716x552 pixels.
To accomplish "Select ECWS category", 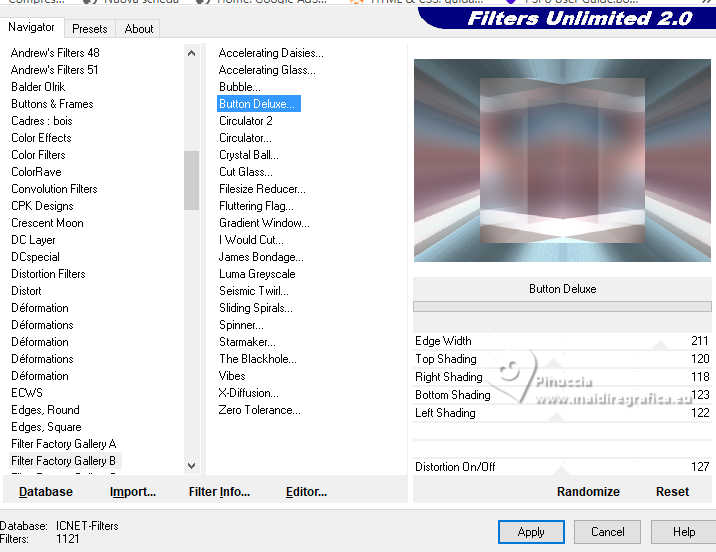I will pos(27,393).
